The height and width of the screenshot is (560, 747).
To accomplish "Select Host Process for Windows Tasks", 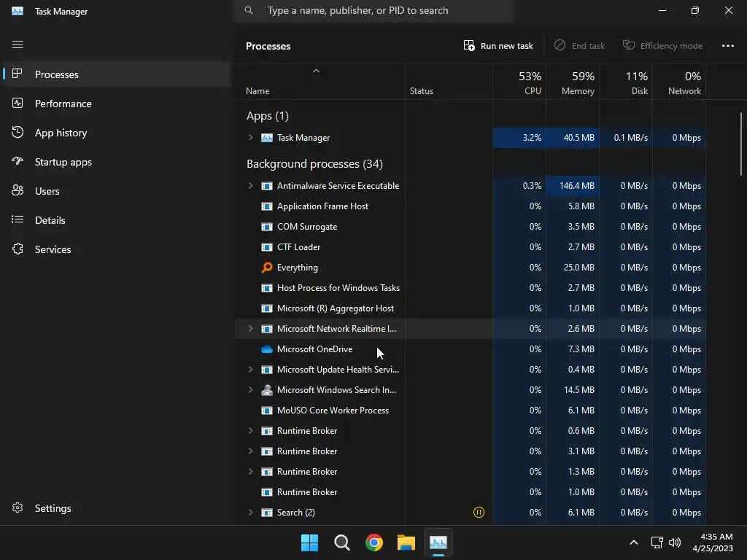I will point(471,287).
